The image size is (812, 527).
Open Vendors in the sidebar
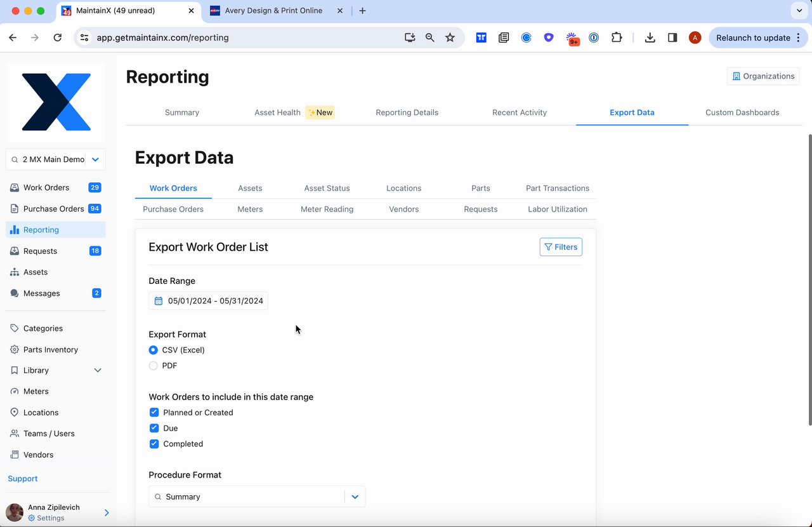pos(56,455)
